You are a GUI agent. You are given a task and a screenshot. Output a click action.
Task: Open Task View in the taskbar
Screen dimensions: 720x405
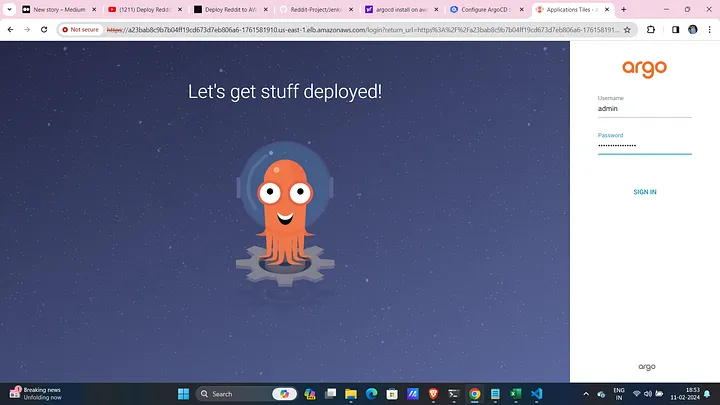coord(330,394)
